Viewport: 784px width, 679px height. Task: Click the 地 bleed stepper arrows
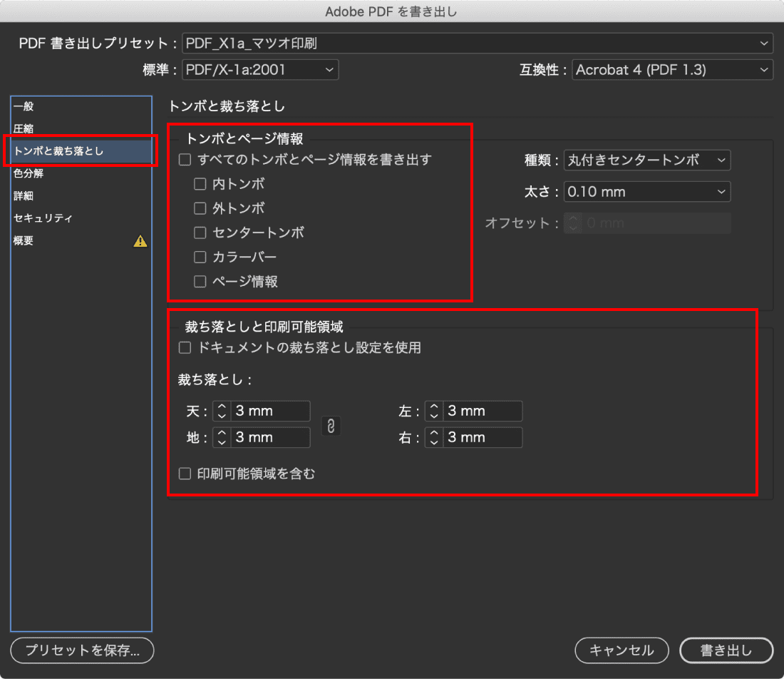click(x=222, y=437)
